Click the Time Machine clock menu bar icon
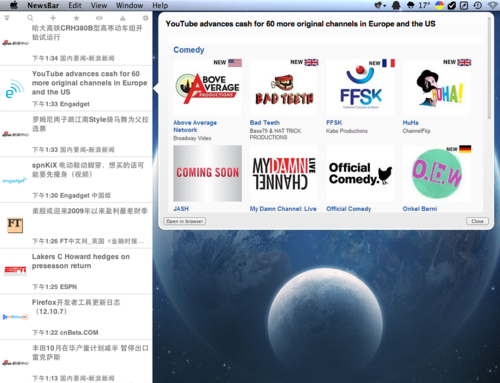The height and width of the screenshot is (383, 500). (x=478, y=5)
